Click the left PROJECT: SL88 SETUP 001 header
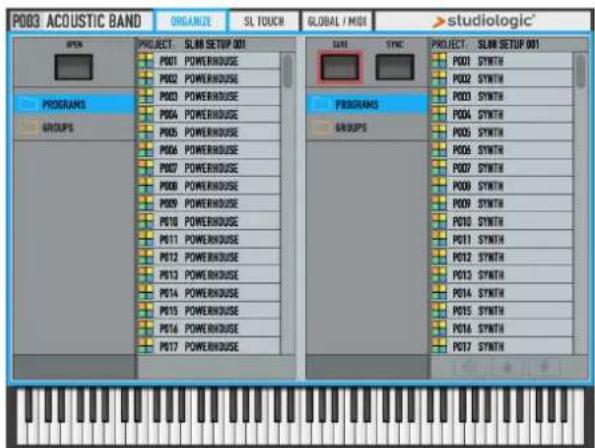The width and height of the screenshot is (595, 448). click(192, 44)
